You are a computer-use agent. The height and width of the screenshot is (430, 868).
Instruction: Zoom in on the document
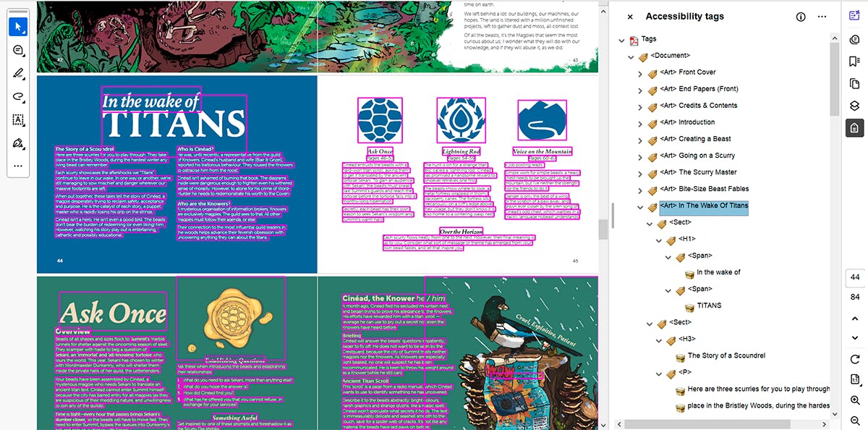pyautogui.click(x=855, y=399)
